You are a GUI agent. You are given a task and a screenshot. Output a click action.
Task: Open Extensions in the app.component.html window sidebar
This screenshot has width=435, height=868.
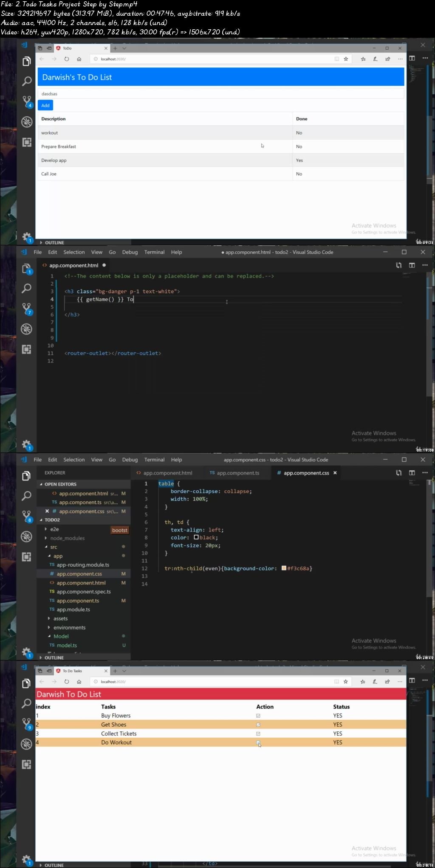coord(26,349)
